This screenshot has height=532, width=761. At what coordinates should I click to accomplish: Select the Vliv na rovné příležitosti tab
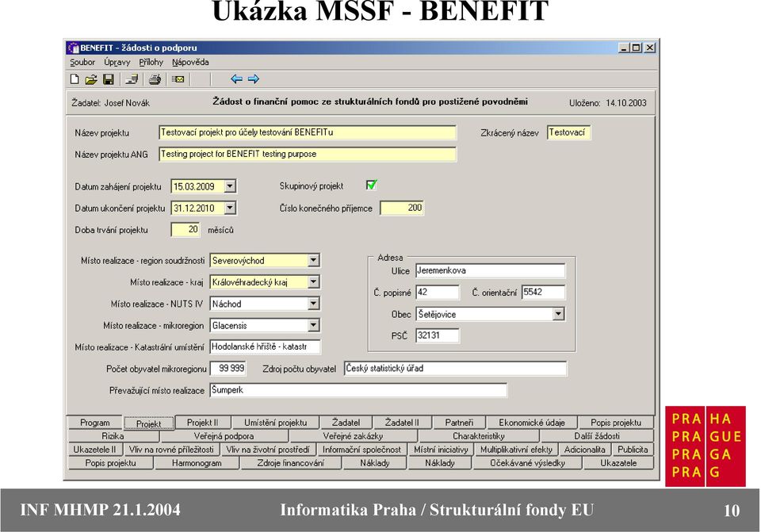coord(171,450)
